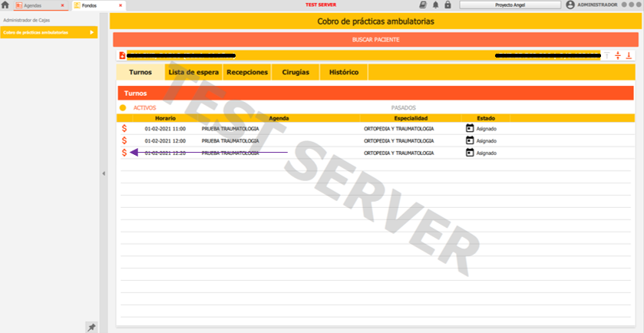Select the ACTIVOS radio option
The image size is (644, 333).
pos(123,108)
